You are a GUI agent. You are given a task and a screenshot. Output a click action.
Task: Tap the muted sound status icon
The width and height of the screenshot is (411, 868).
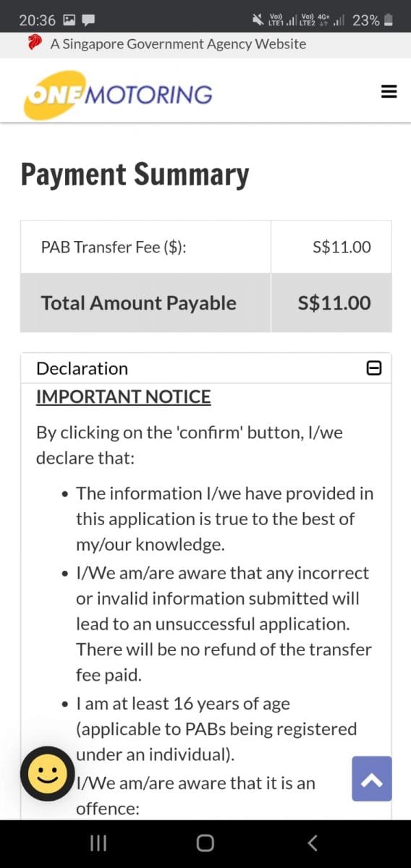tap(258, 20)
